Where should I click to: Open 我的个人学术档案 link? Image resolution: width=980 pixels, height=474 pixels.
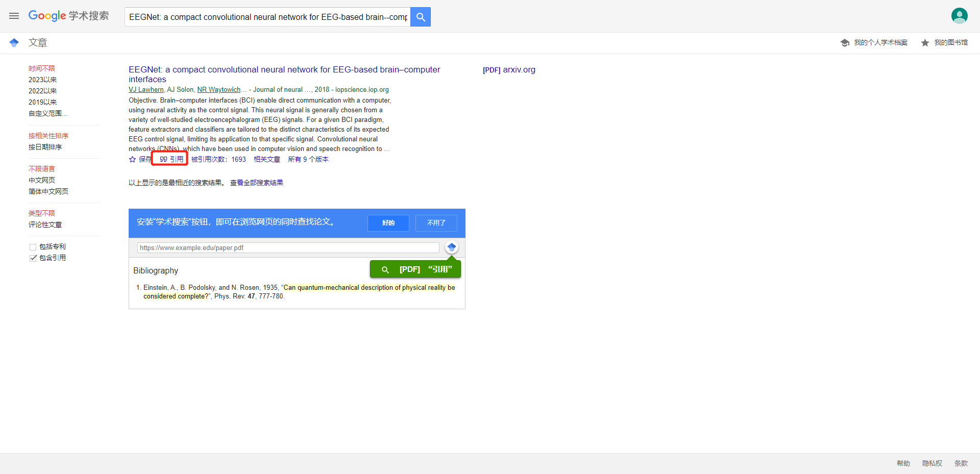(881, 43)
